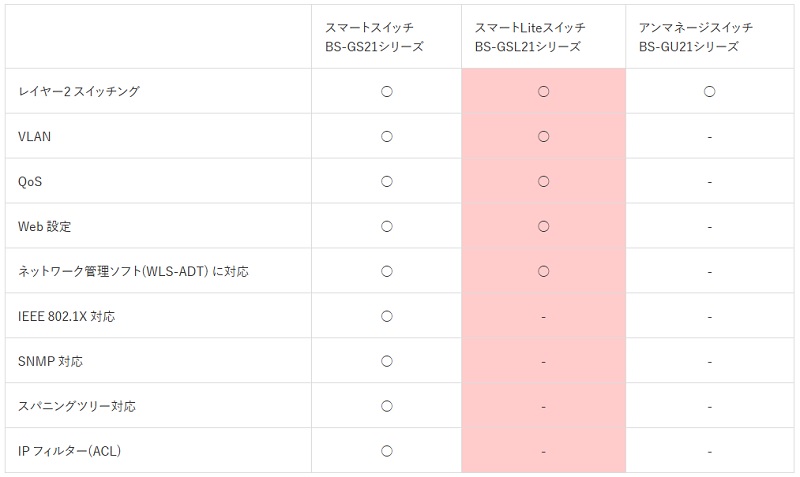Click the ネットワーク管理ソフト(WLS-ADT) に対応 label
The width and height of the screenshot is (800, 477).
pyautogui.click(x=133, y=271)
